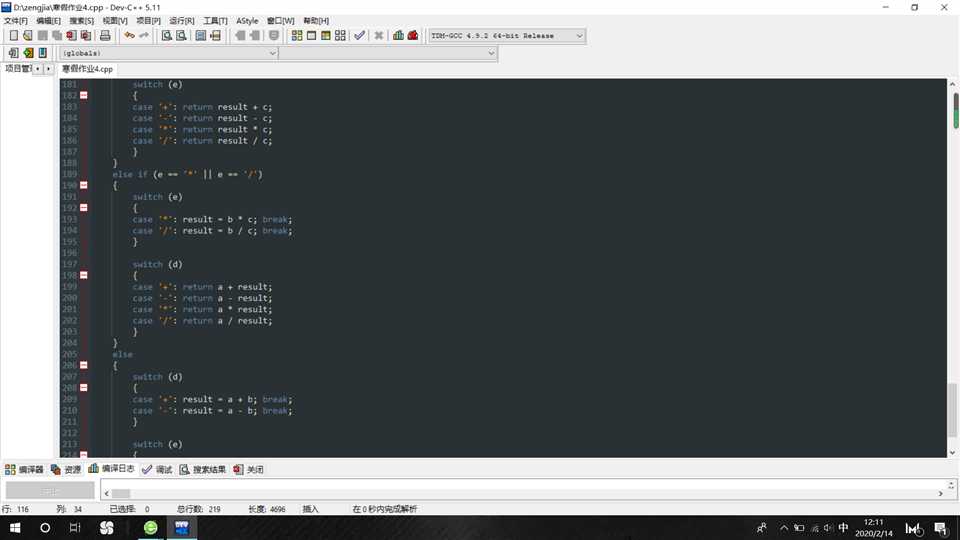Collapse the code fold at line 208
Viewport: 960px width, 540px height.
click(x=84, y=388)
